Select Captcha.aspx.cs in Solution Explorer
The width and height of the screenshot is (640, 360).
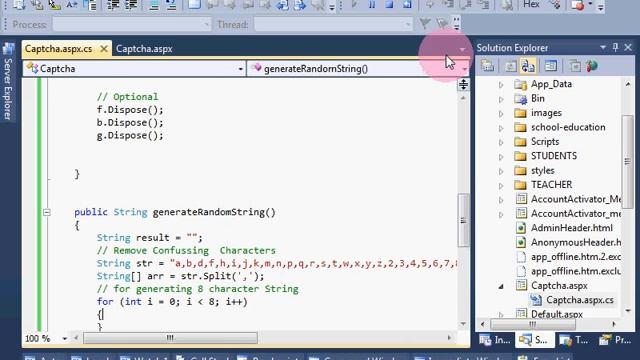pyautogui.click(x=580, y=300)
